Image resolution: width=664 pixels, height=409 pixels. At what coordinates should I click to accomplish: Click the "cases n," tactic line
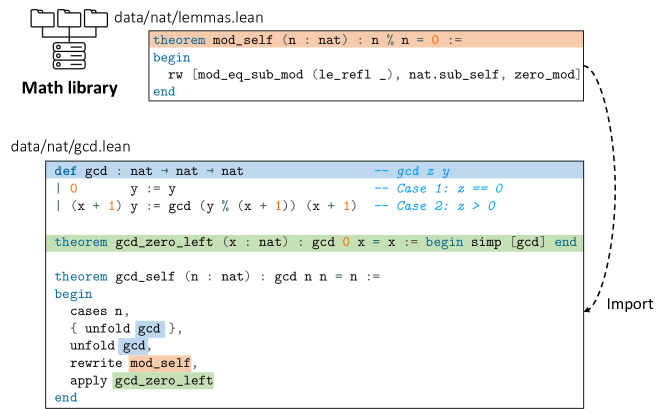pos(100,312)
